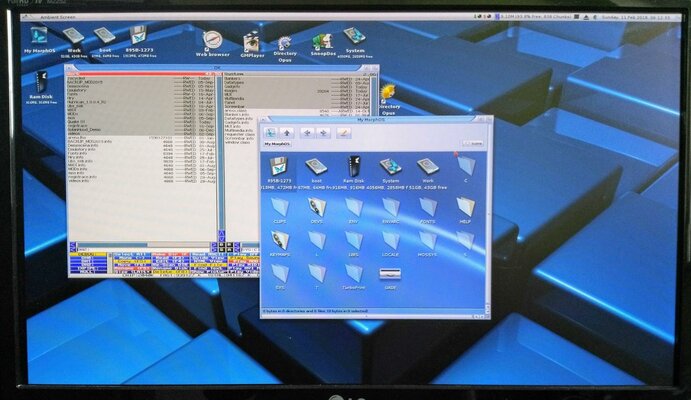Open the 895B-1273 floppy desktop icon
Screen dimensions: 691x400
click(138, 36)
